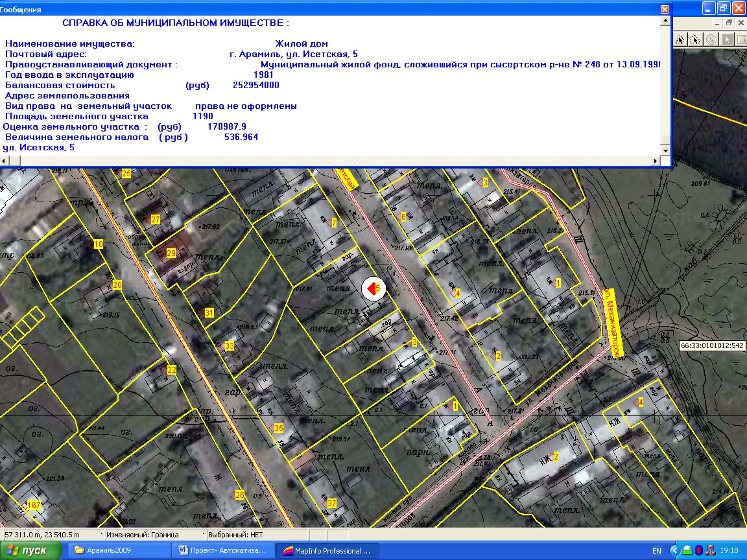747x560 pixels.
Task: Click the EN language indicator
Action: tap(656, 551)
